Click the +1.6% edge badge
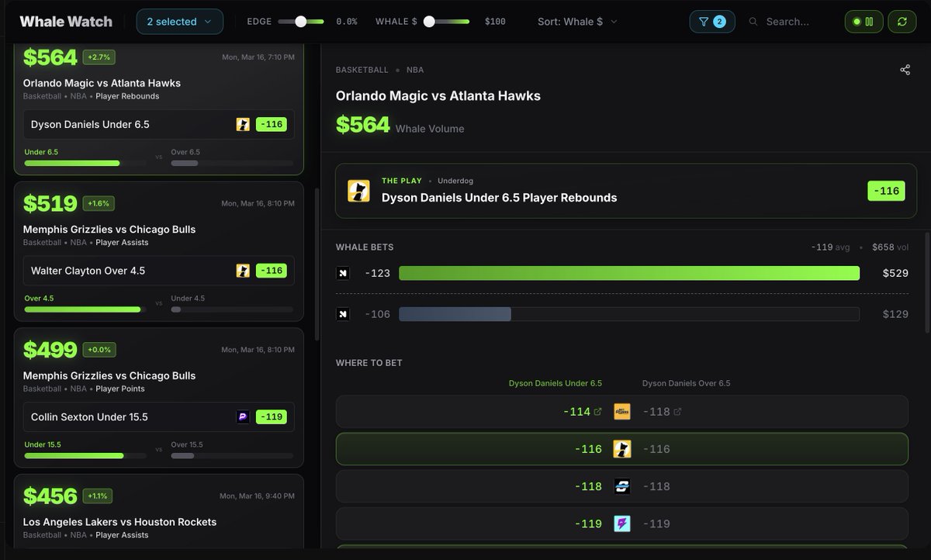This screenshot has width=931, height=560. coord(99,204)
